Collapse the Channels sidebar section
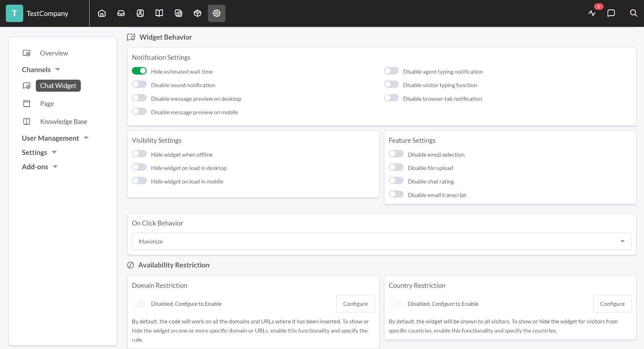Image resolution: width=644 pixels, height=349 pixels. click(41, 70)
